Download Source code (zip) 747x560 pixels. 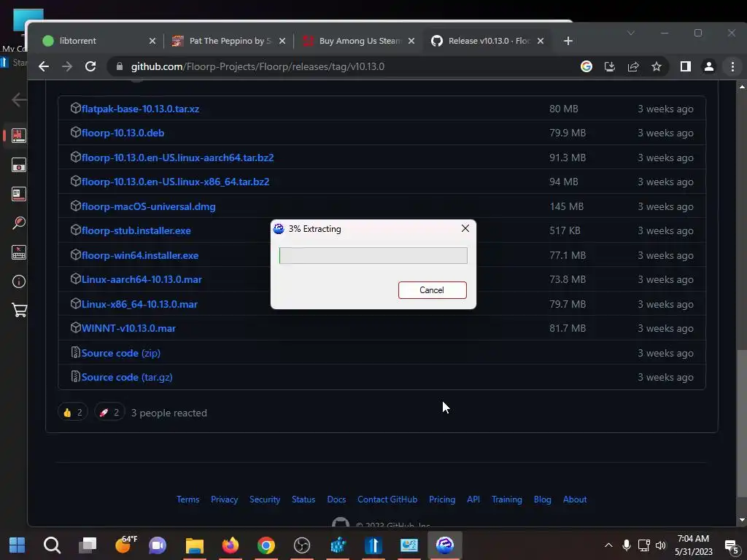coord(120,353)
